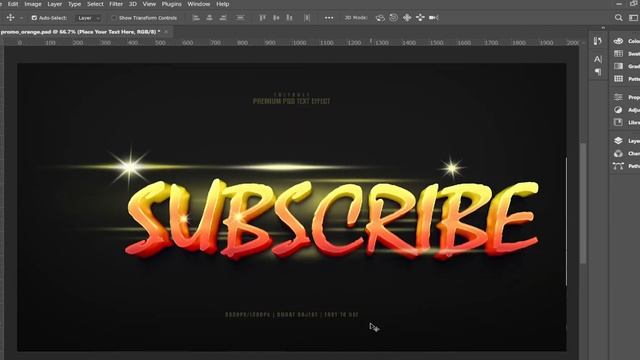
Task: Open the View menu
Action: (149, 4)
